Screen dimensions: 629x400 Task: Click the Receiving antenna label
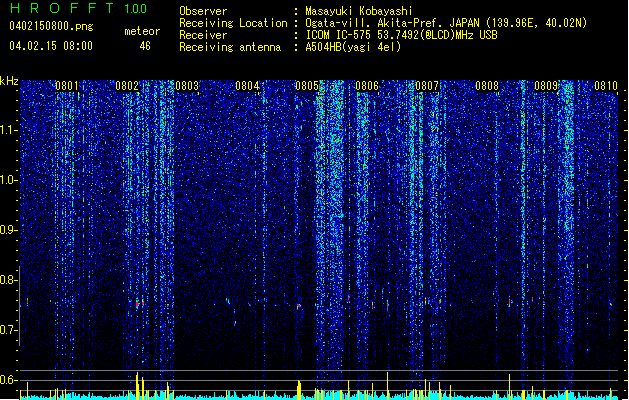230,47
